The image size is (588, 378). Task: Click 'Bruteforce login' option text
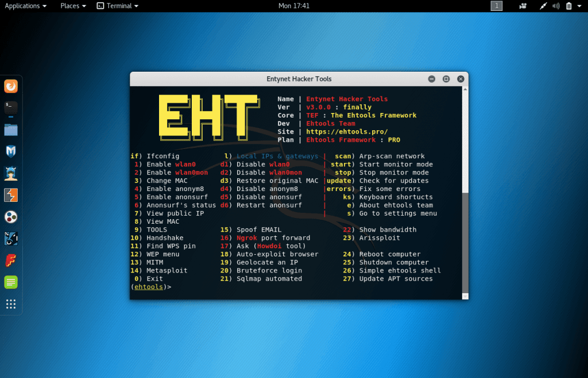[x=269, y=271]
